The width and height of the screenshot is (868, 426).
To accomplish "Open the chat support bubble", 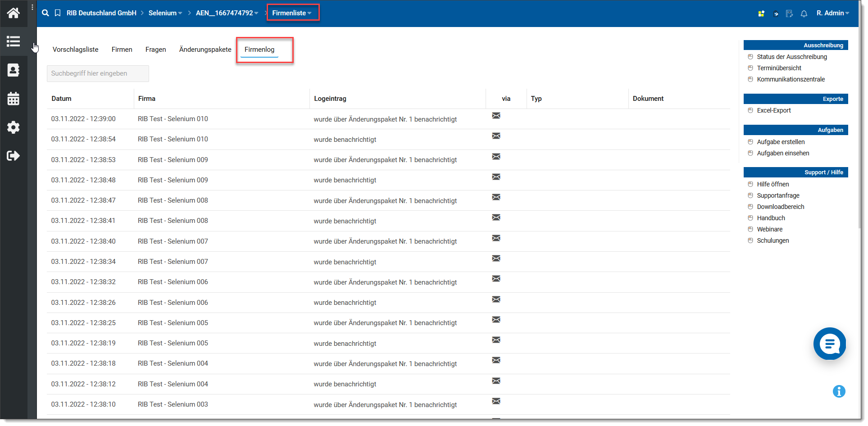I will click(830, 344).
